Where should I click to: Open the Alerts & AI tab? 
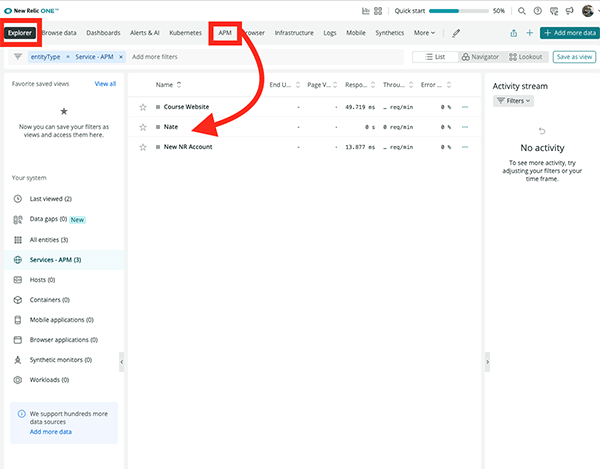145,33
